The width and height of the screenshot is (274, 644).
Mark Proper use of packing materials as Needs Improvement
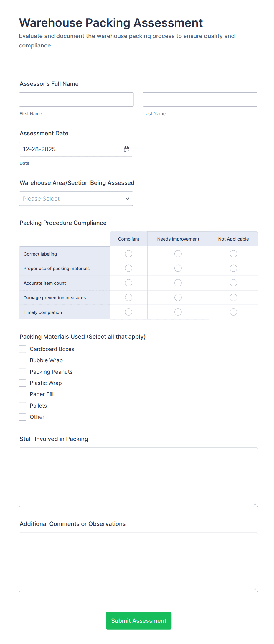coord(178,268)
